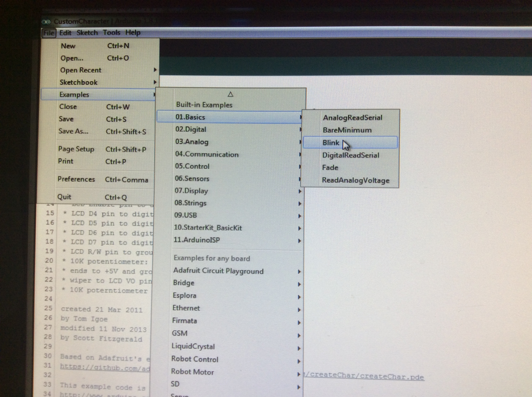Open the Fade example sketch

point(350,168)
